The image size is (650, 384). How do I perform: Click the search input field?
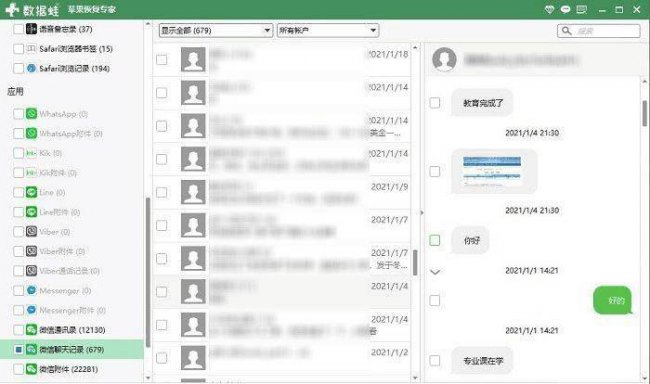[599, 31]
